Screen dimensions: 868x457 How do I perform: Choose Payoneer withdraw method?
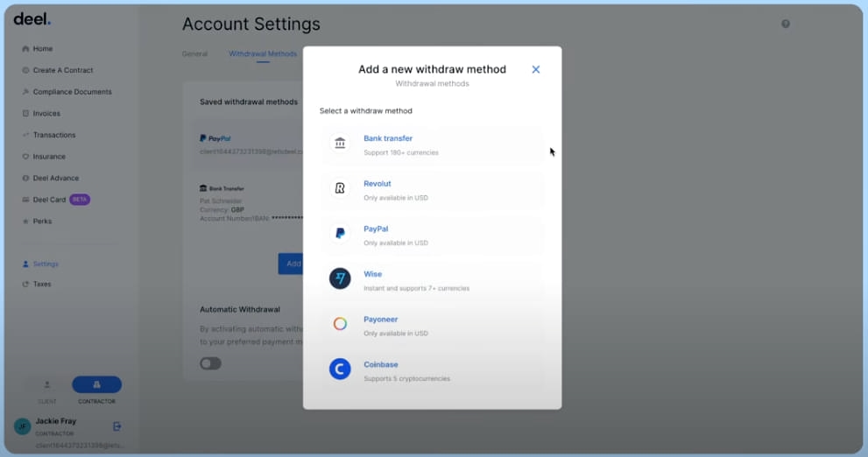[433, 326]
